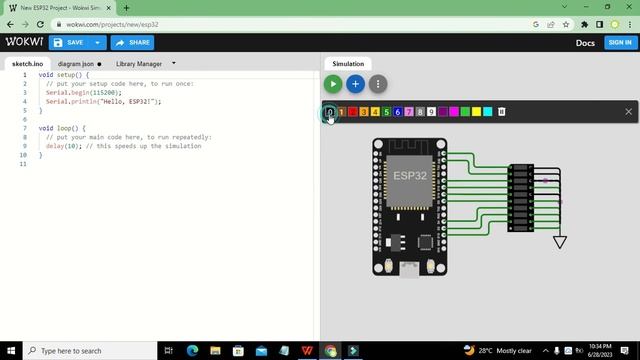Viewport: 640px width, 360px height.
Task: Open File Explorer from taskbar
Action: click(x=216, y=351)
